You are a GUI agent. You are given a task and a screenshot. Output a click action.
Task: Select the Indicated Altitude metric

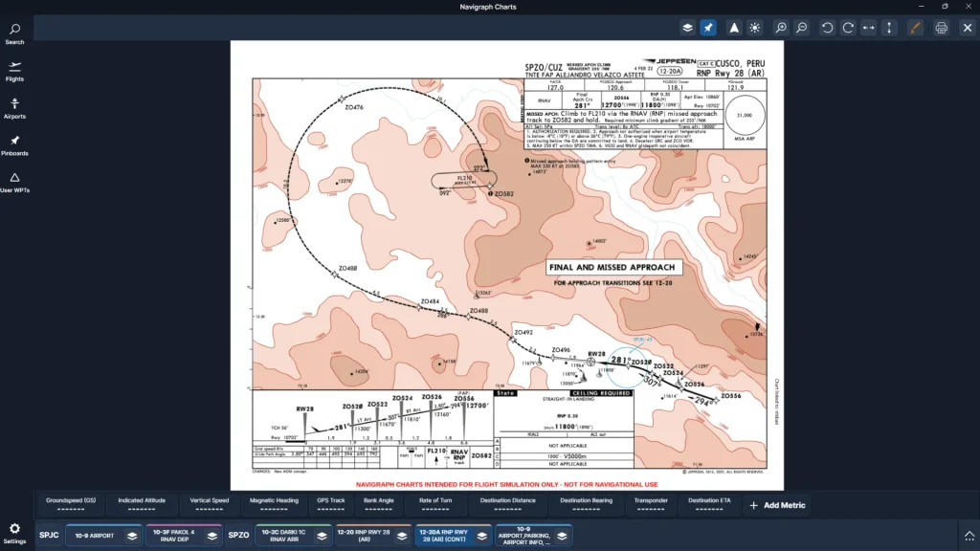tap(142, 505)
